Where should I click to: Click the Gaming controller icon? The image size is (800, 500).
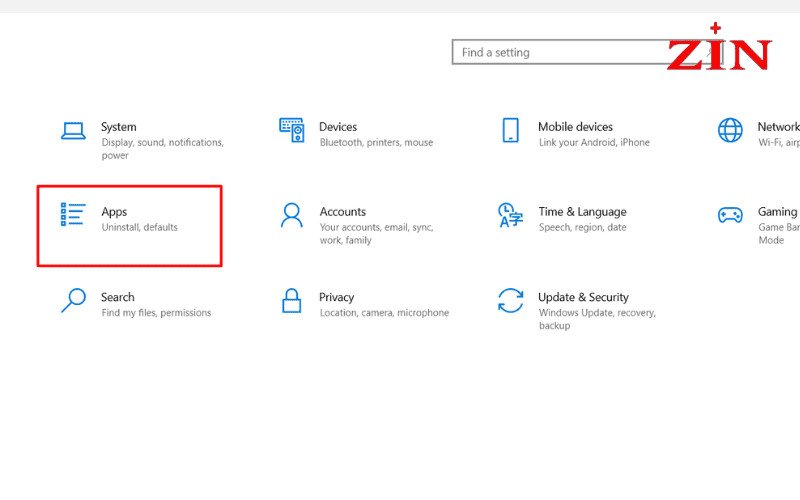[x=730, y=215]
